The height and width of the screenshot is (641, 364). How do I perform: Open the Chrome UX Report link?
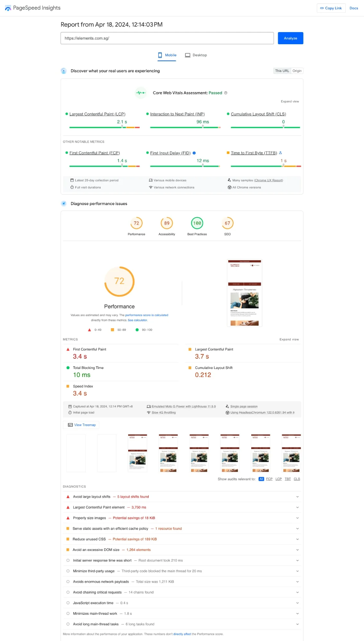[x=269, y=180]
